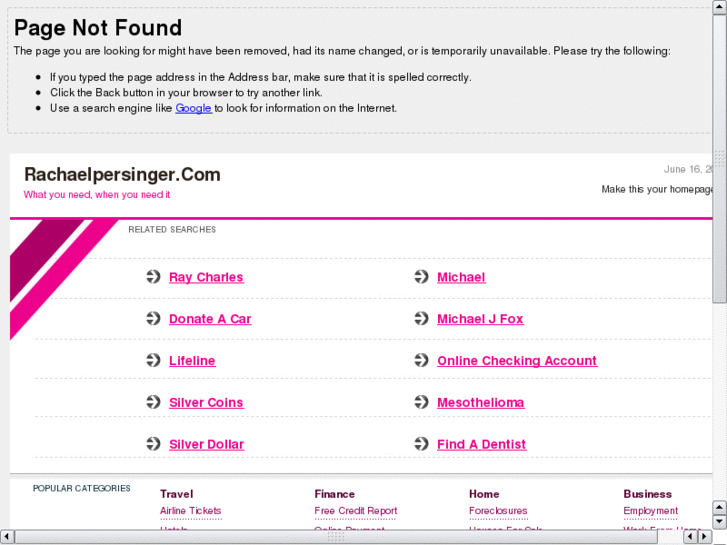This screenshot has width=727, height=545.
Task: Click the arrow bullet next to Find A Dentist
Action: [x=421, y=444]
